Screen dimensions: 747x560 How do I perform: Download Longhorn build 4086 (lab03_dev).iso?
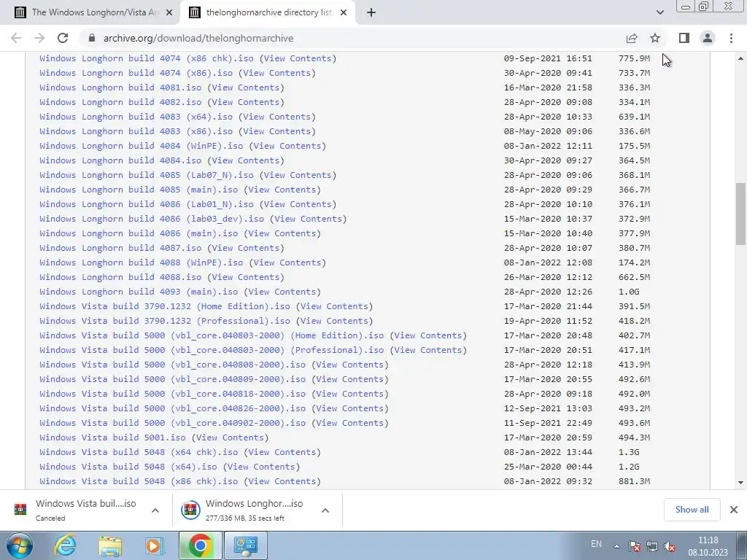[x=152, y=219]
